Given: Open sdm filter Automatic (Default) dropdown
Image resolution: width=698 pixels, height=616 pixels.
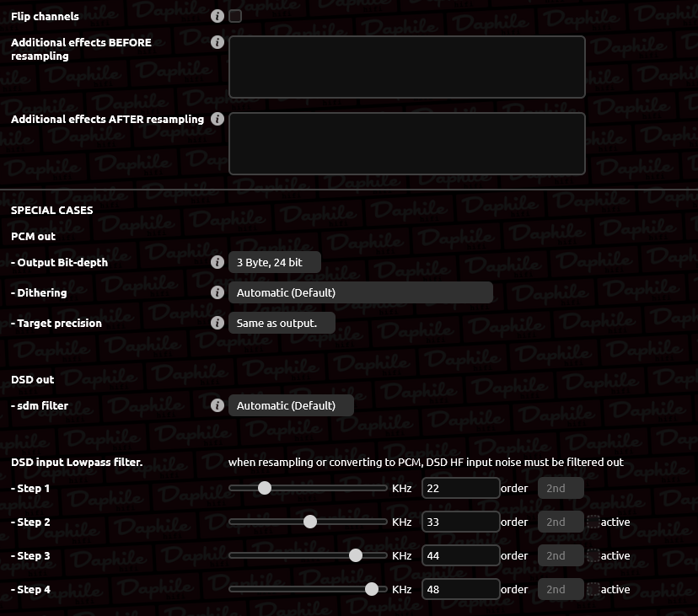Looking at the screenshot, I should pyautogui.click(x=291, y=405).
